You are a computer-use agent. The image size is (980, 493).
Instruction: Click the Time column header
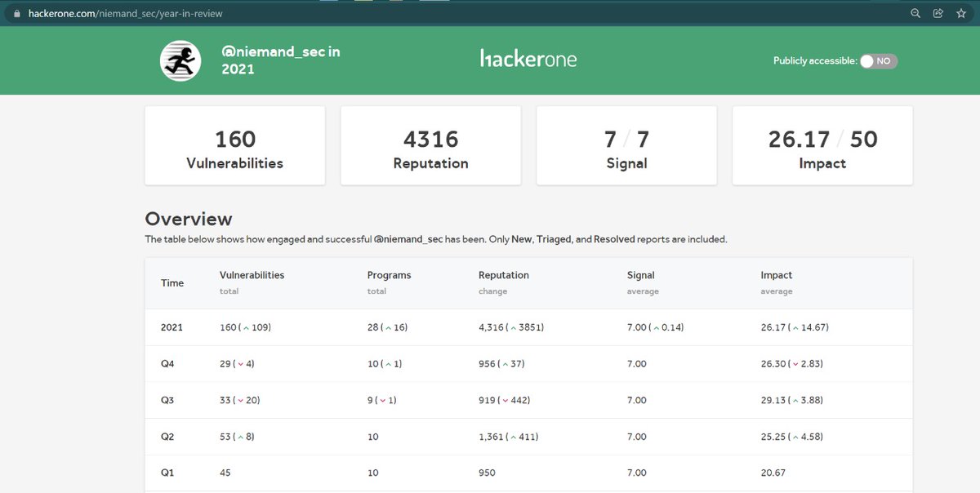point(172,283)
